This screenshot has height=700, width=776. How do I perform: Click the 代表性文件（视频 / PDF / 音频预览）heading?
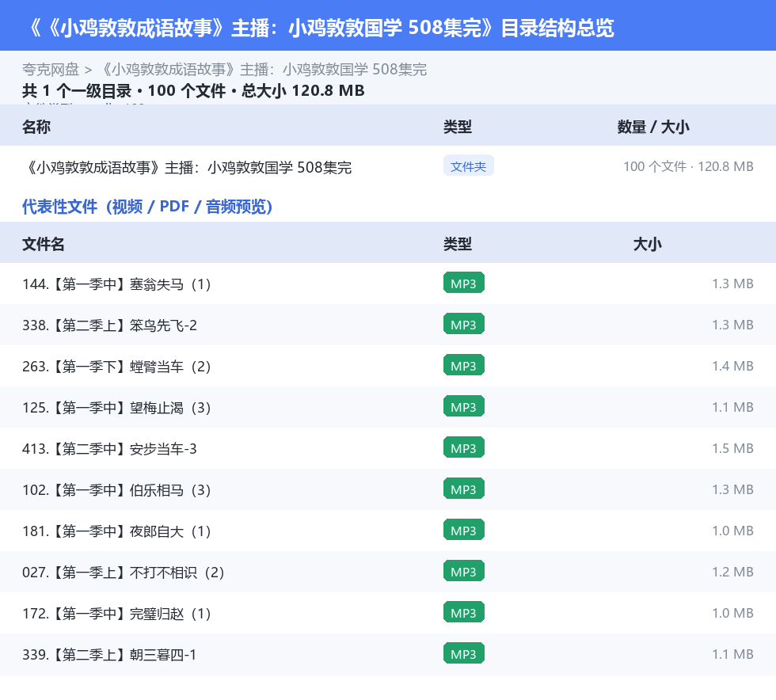147,207
